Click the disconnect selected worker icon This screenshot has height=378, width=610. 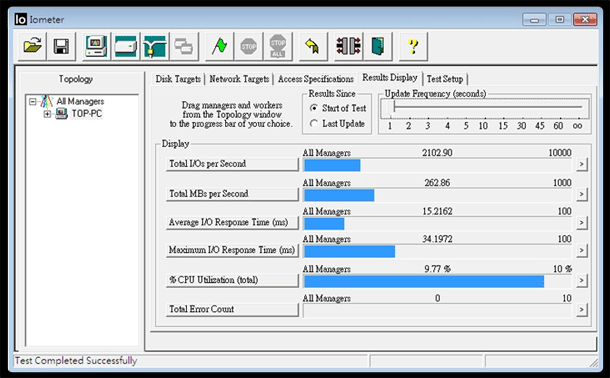click(x=348, y=46)
